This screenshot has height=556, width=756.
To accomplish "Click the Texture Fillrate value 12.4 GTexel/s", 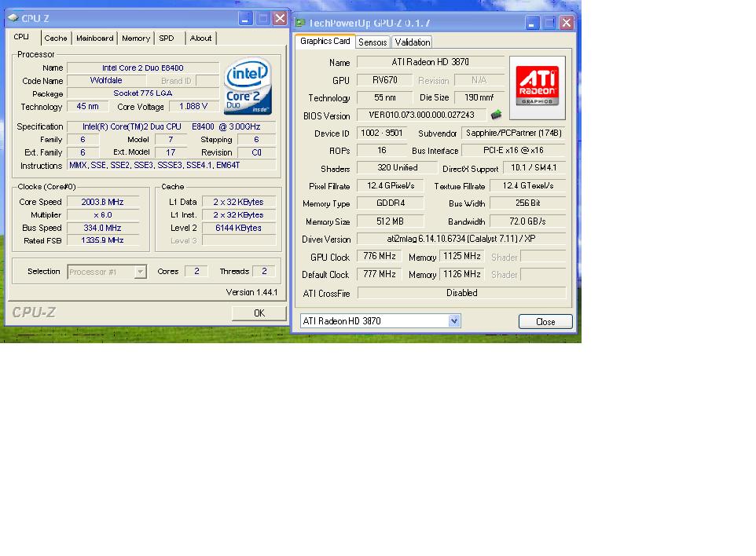I will [x=528, y=185].
